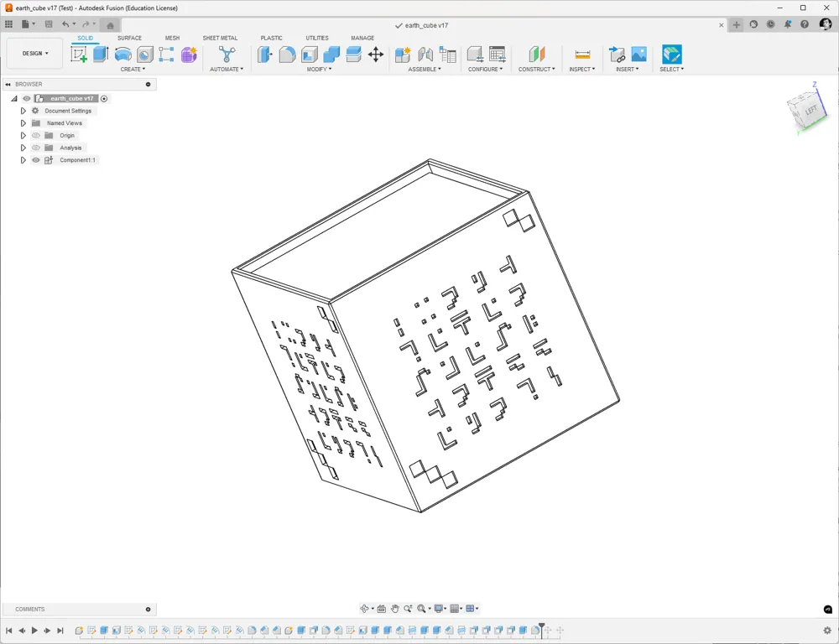Click the timeline play button
This screenshot has height=644, width=839.
[x=34, y=631]
